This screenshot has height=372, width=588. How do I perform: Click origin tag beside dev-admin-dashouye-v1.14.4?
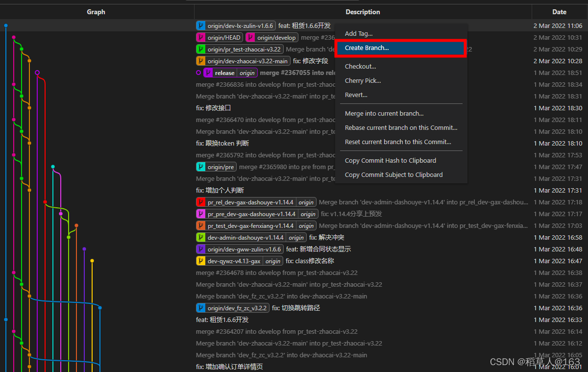coord(296,237)
